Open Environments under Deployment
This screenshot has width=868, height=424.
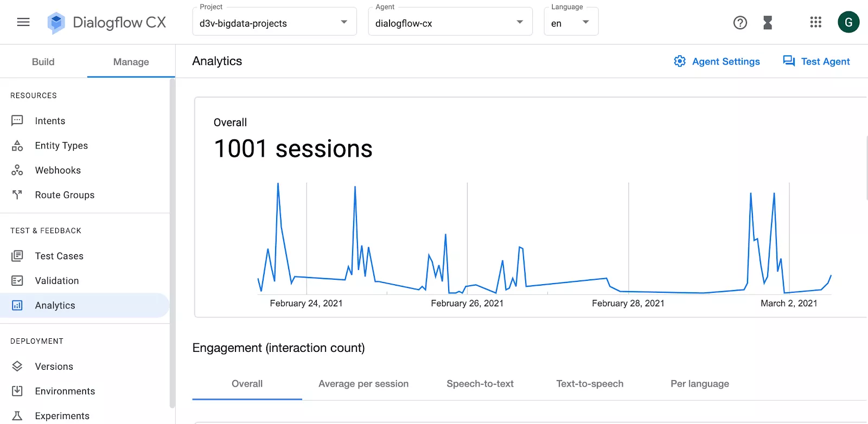click(65, 391)
